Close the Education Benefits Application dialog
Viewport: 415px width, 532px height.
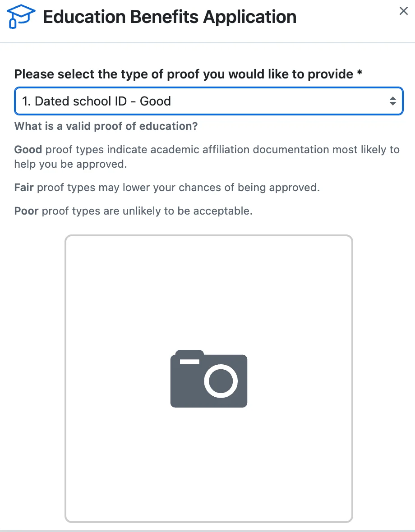[x=403, y=11]
